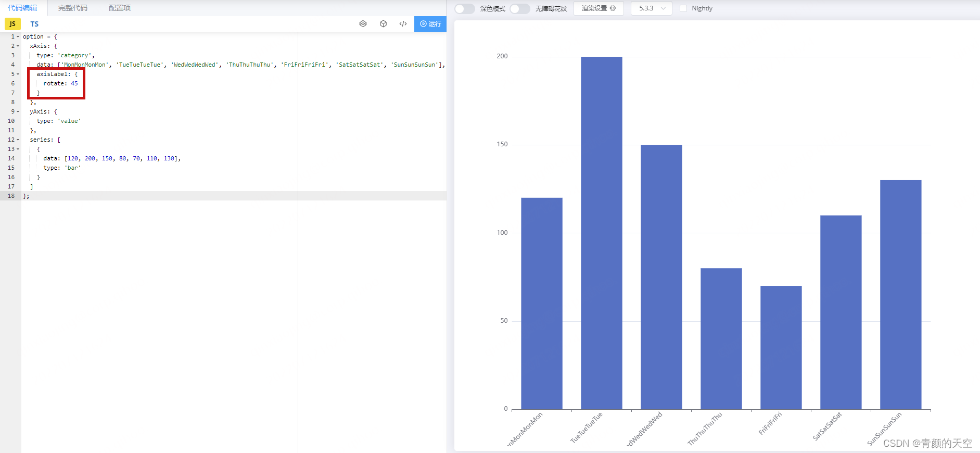
Task: Click the 'rotate: 45' code line
Action: coord(60,83)
